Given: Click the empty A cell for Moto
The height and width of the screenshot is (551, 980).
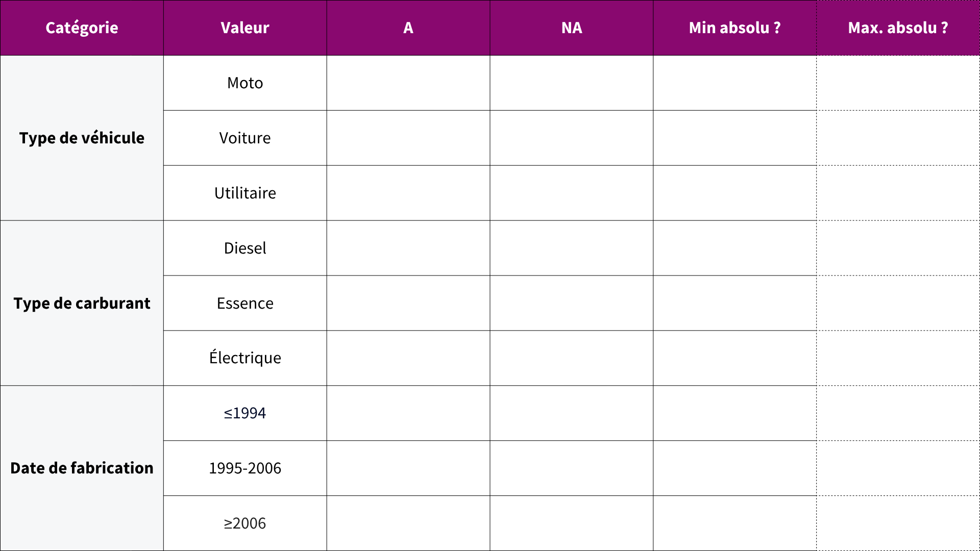Looking at the screenshot, I should pyautogui.click(x=408, y=83).
